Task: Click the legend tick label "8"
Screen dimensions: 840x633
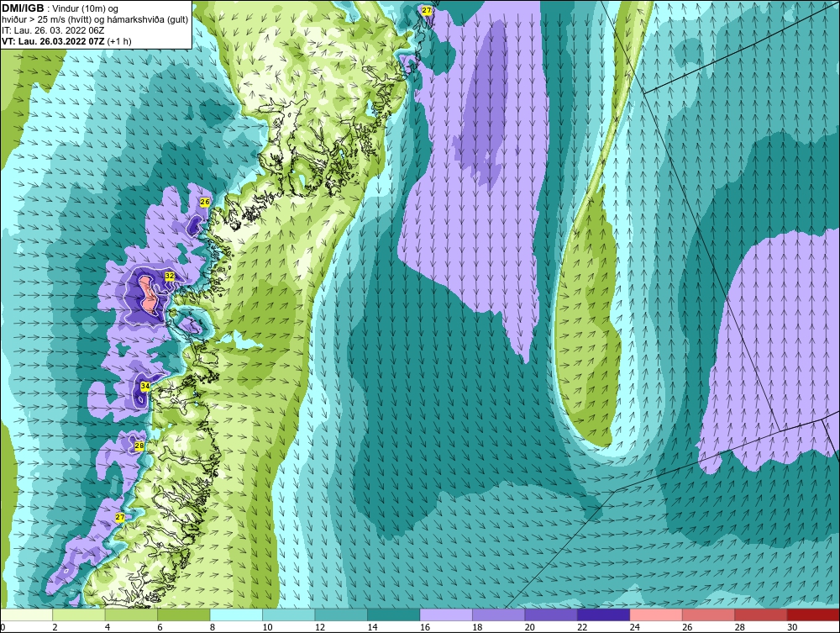Action: [213, 628]
